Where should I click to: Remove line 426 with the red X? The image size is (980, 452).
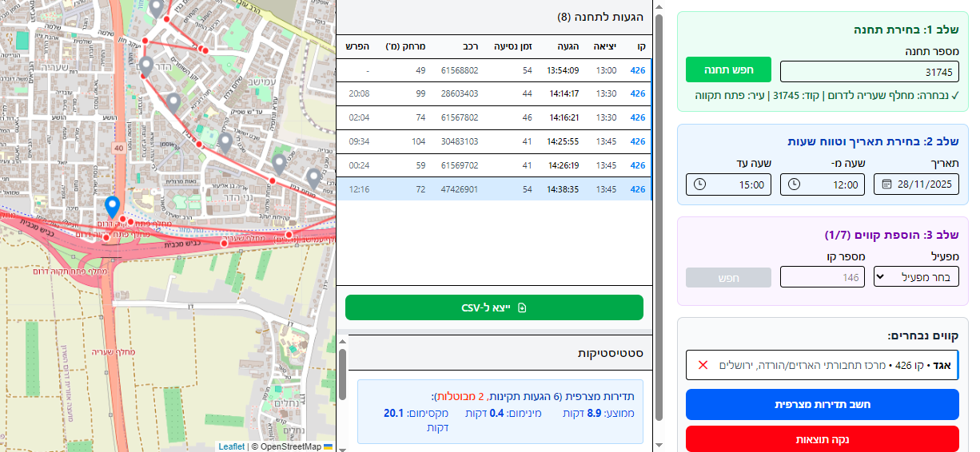coord(703,365)
